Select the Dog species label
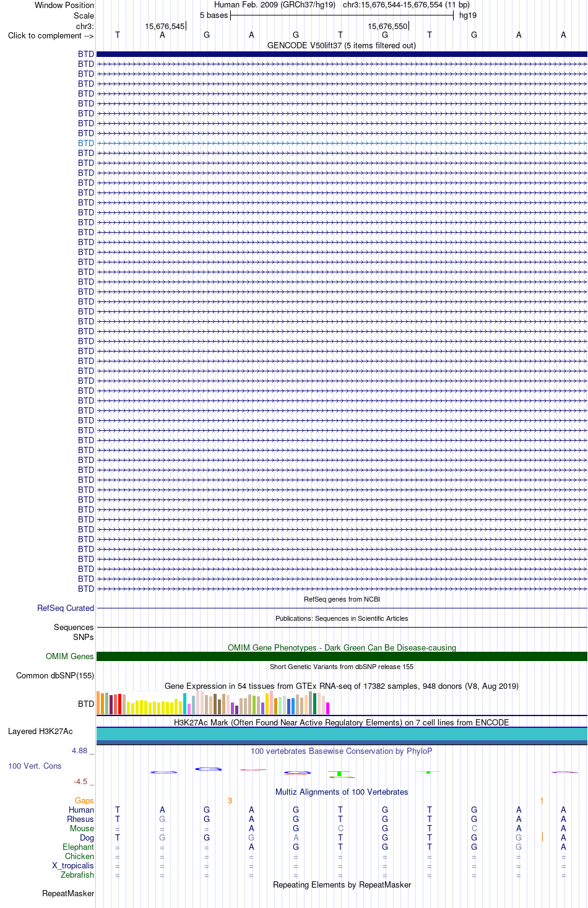588x908 pixels. click(87, 837)
